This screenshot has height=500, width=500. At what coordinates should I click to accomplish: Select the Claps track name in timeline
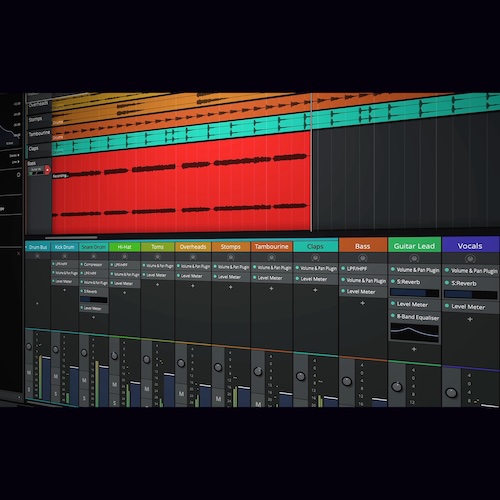34,148
